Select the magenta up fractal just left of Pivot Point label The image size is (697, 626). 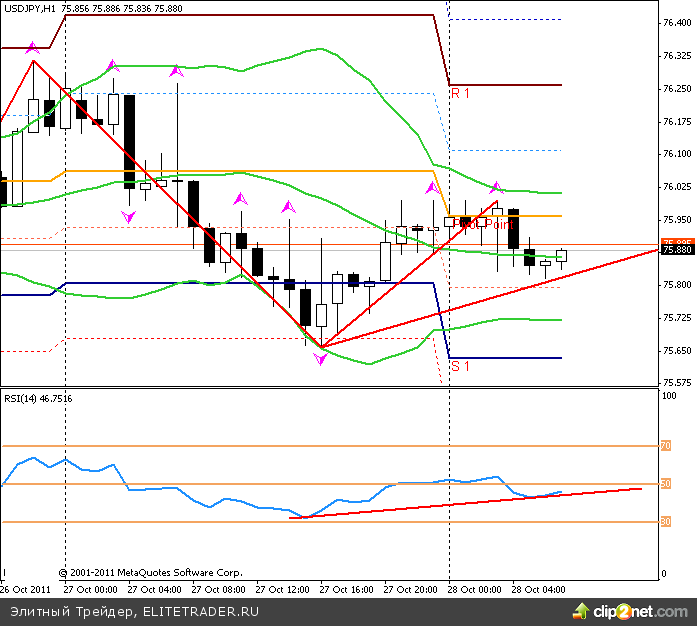click(432, 187)
